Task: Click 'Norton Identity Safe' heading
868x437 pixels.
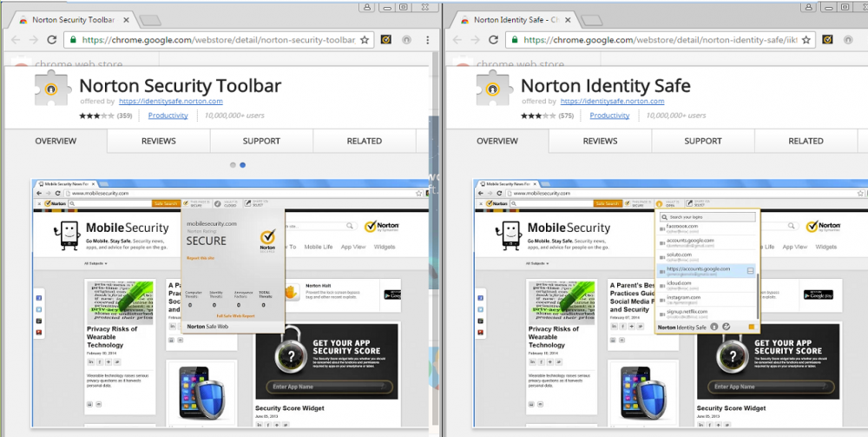Action: click(x=606, y=86)
